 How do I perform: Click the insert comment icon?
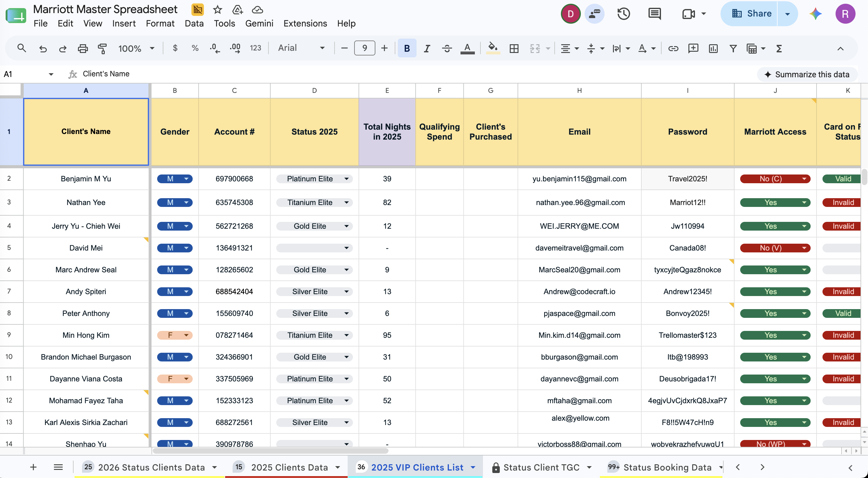point(693,49)
